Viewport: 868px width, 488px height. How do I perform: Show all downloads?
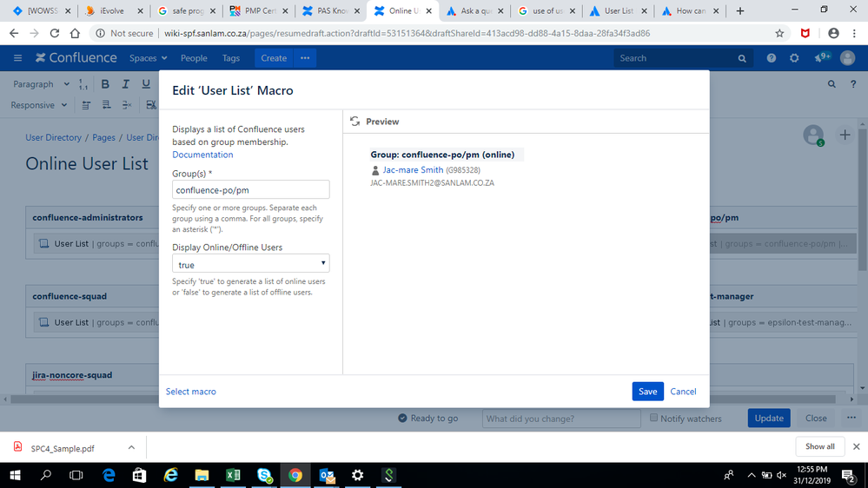[820, 446]
